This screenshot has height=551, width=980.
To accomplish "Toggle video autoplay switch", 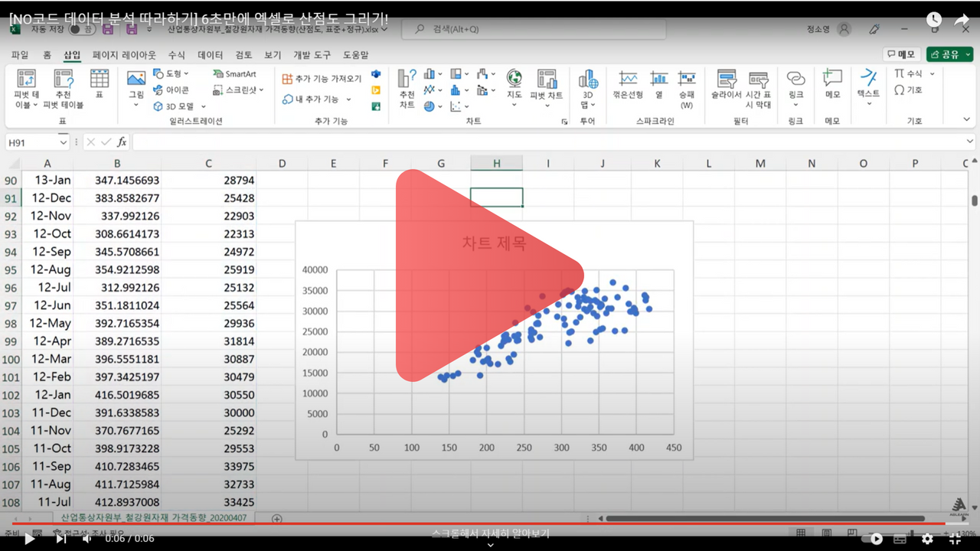I will pyautogui.click(x=871, y=539).
